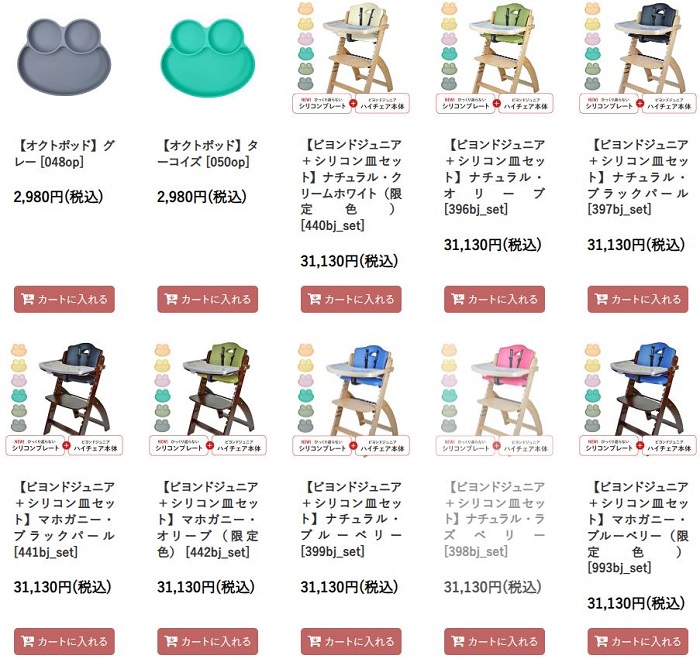Open product title link for 441bj_set
This screenshot has height=669, width=700.
64,519
